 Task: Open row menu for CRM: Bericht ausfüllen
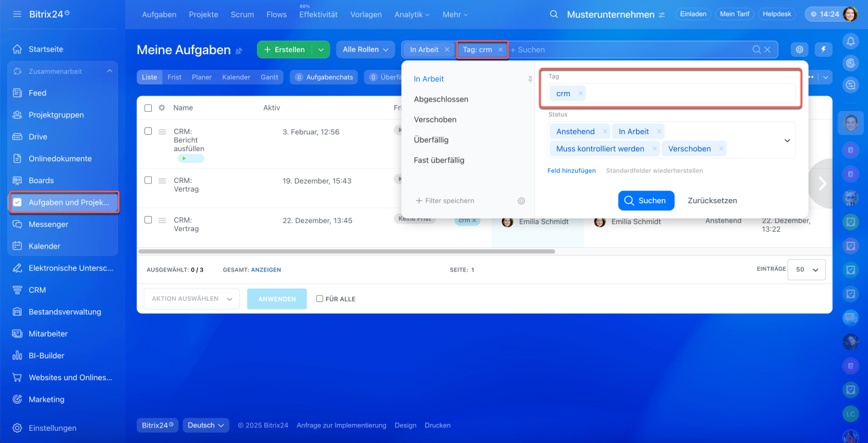(x=163, y=131)
